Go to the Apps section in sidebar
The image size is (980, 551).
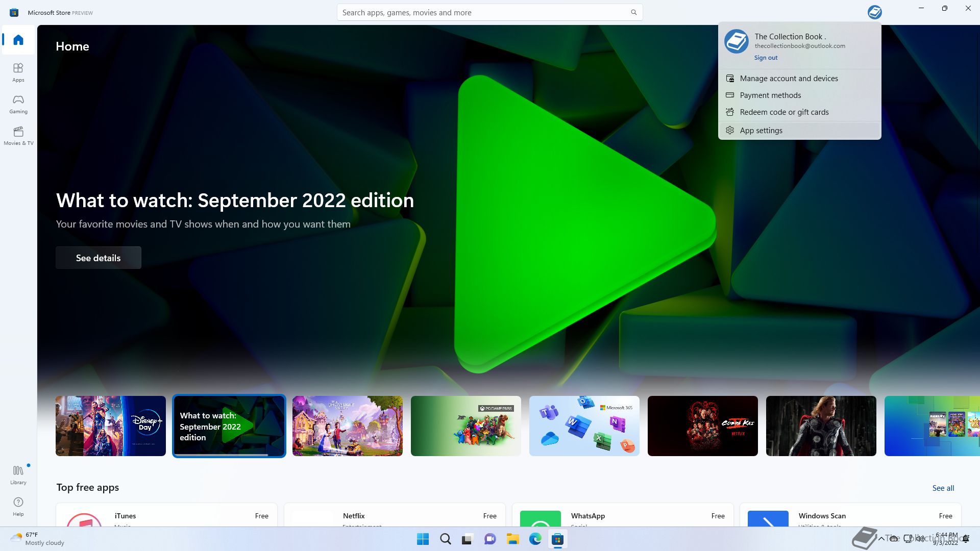(18, 72)
